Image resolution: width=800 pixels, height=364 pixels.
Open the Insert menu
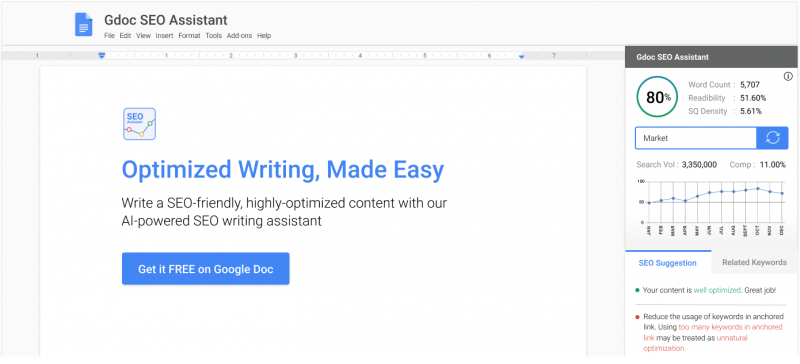(x=164, y=36)
